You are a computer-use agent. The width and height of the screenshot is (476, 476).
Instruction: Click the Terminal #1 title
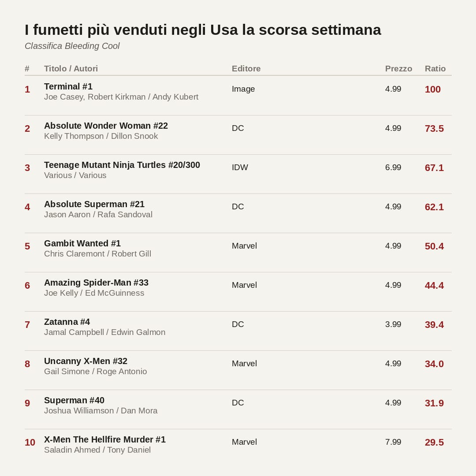(x=68, y=86)
